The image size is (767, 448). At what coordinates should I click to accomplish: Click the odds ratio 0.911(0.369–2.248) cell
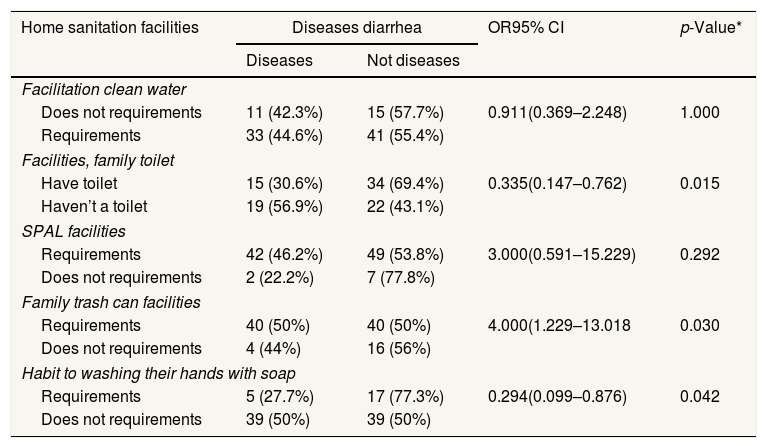click(x=557, y=112)
